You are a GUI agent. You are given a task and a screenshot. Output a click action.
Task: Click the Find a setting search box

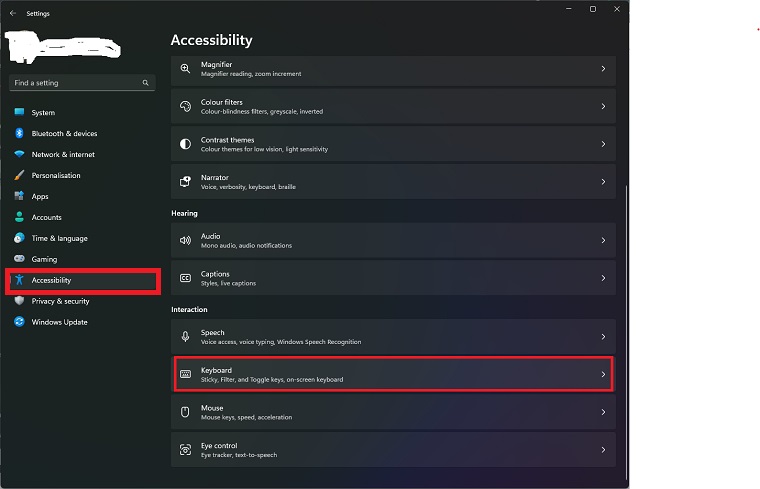pos(75,83)
